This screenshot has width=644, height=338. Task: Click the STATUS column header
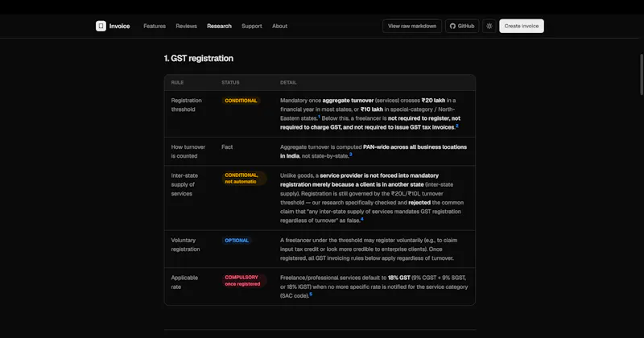coord(230,83)
